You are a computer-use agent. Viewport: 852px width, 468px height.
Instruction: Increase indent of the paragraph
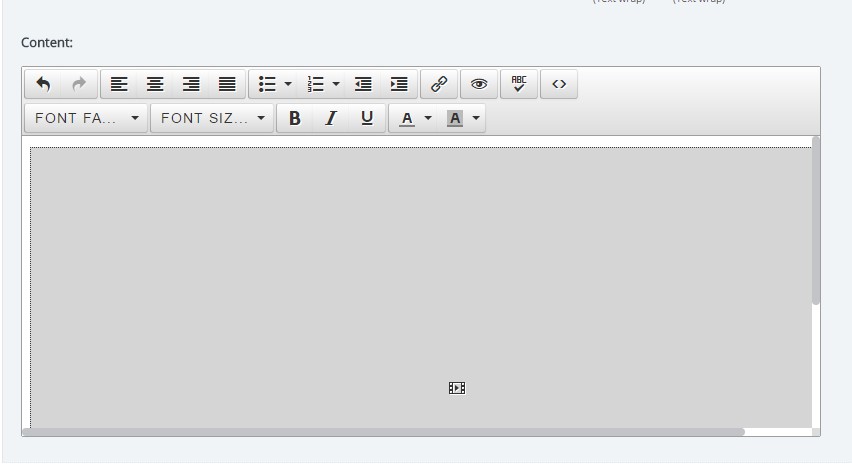pyautogui.click(x=399, y=84)
